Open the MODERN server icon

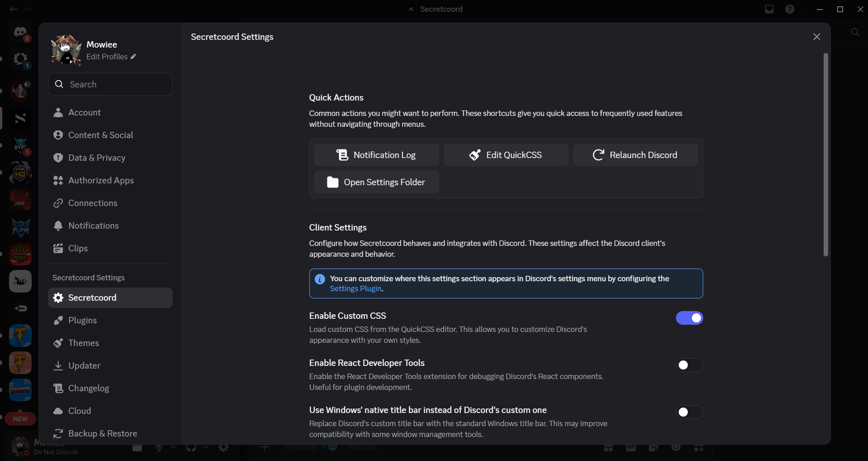coord(20,390)
